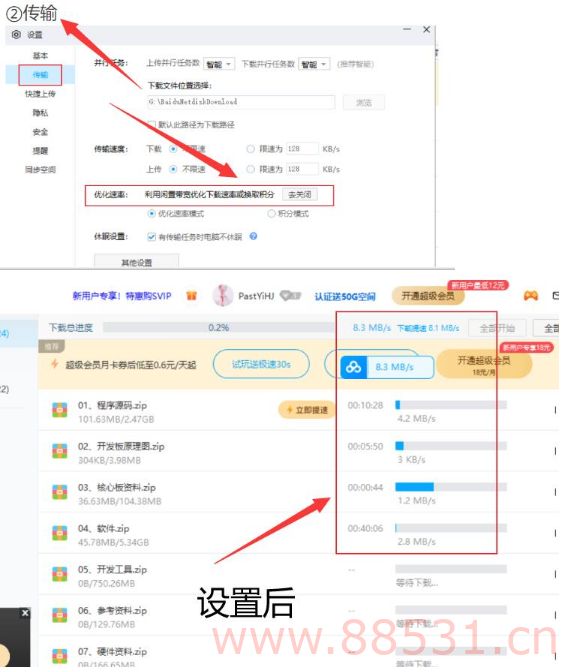
Task: Open the 隐私 settings tab
Action: pos(40,113)
